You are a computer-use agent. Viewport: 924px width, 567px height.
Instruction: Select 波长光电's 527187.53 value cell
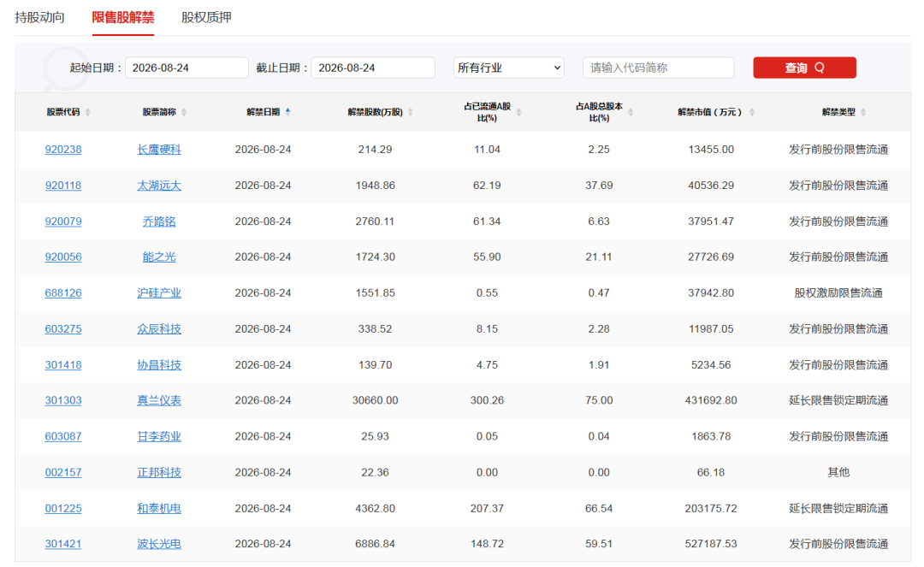pyautogui.click(x=711, y=544)
